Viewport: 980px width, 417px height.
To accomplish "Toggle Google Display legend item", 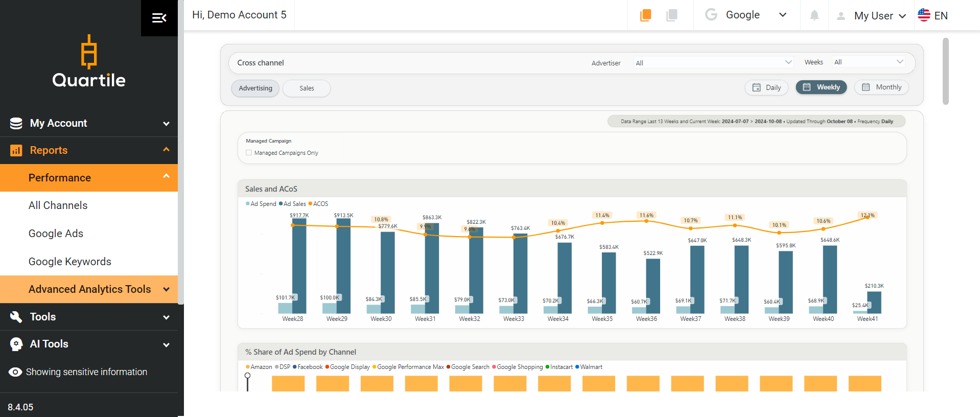I will pyautogui.click(x=347, y=367).
